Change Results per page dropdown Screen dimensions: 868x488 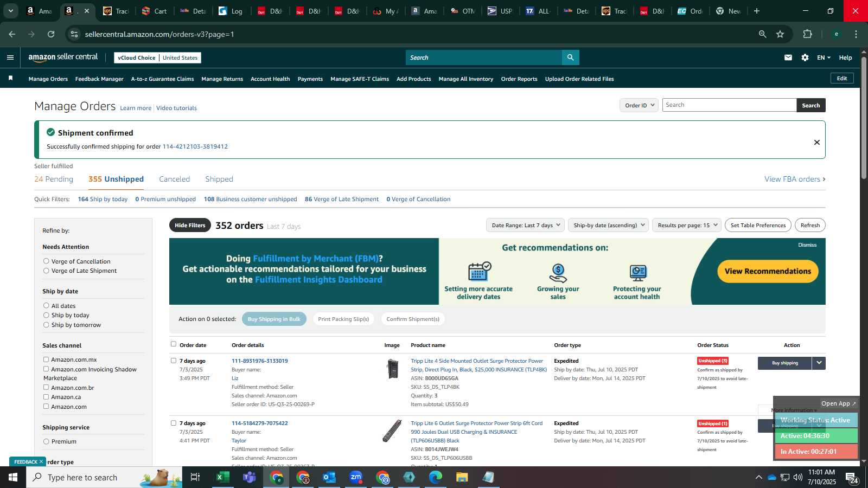(x=687, y=225)
